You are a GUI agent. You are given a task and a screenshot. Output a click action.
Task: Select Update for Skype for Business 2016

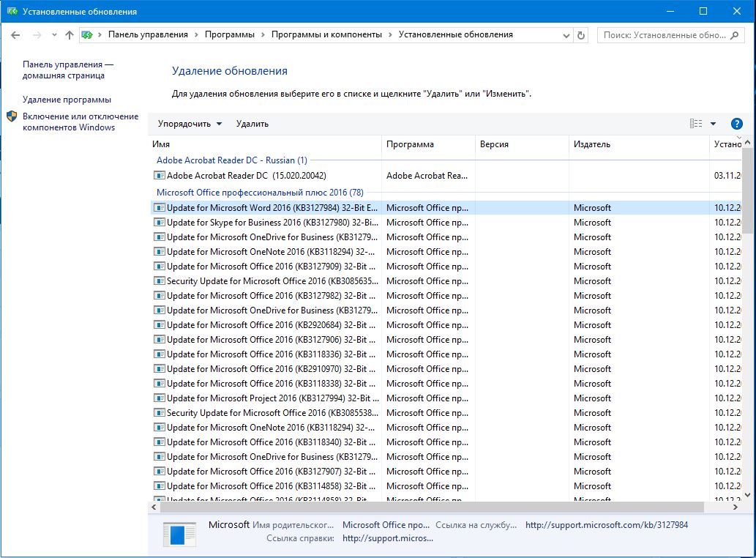272,223
